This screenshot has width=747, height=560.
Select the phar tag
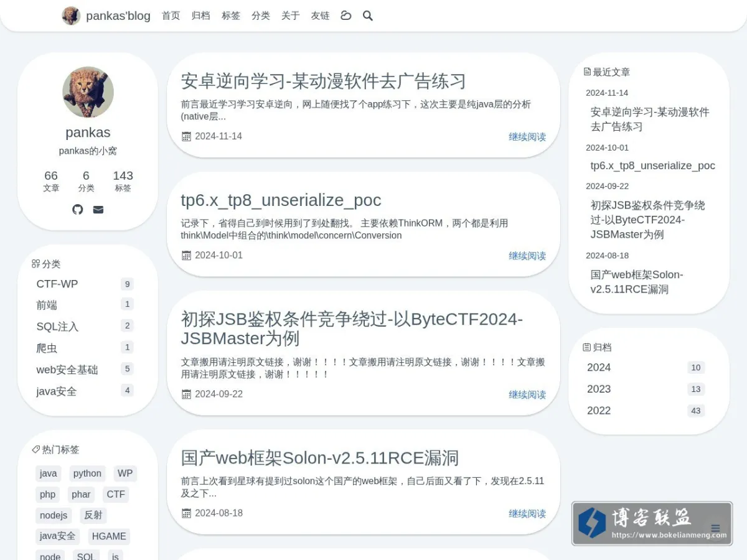click(81, 495)
